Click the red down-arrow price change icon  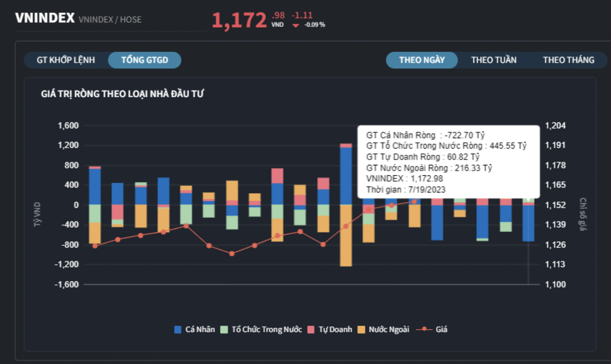(295, 25)
